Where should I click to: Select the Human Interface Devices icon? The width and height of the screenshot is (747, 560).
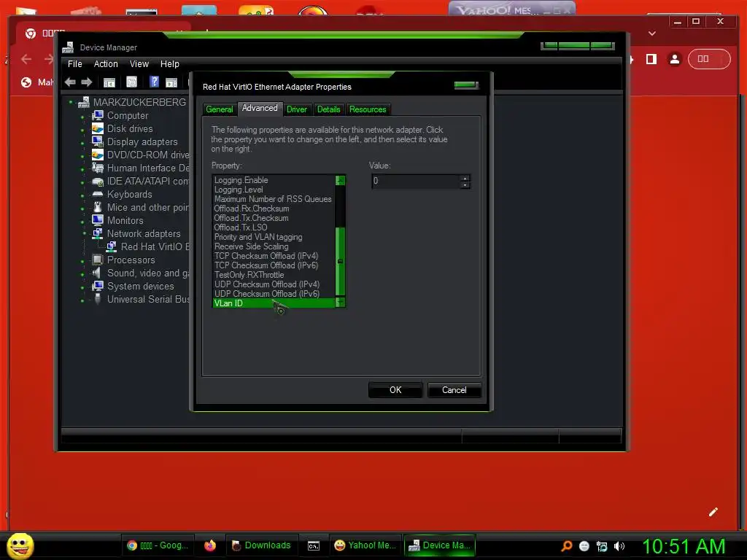click(x=98, y=168)
